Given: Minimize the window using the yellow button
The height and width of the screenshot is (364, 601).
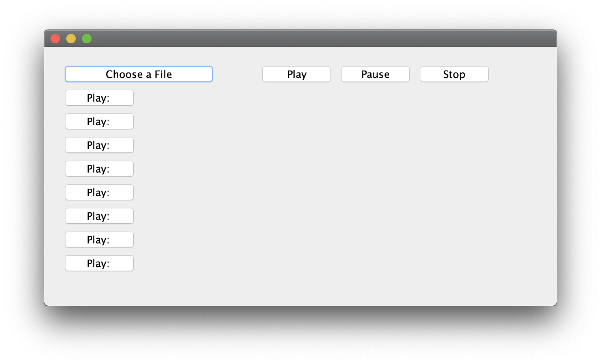Looking at the screenshot, I should tap(71, 39).
